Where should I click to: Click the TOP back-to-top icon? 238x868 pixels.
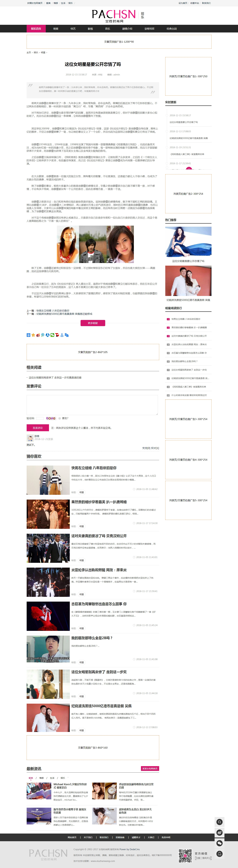click(x=220, y=854)
